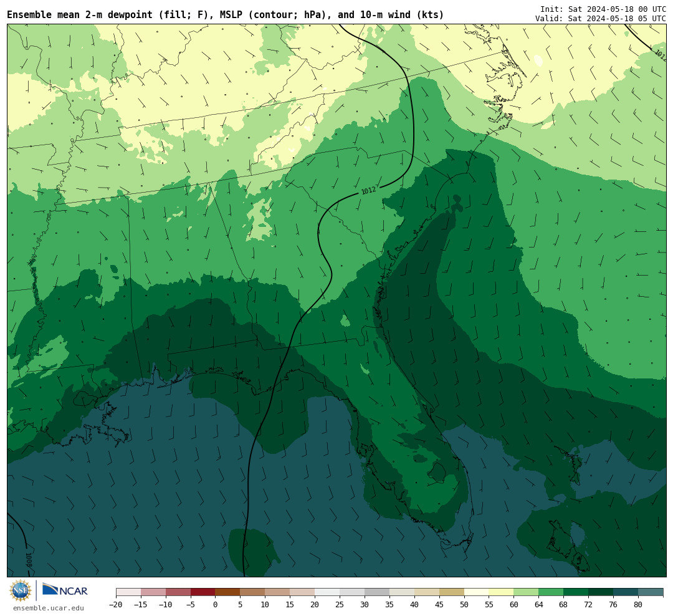Viewport: 673px width, 616px height.
Task: Pick the darkest green 72 to 76 swatch
Action: coord(601,592)
